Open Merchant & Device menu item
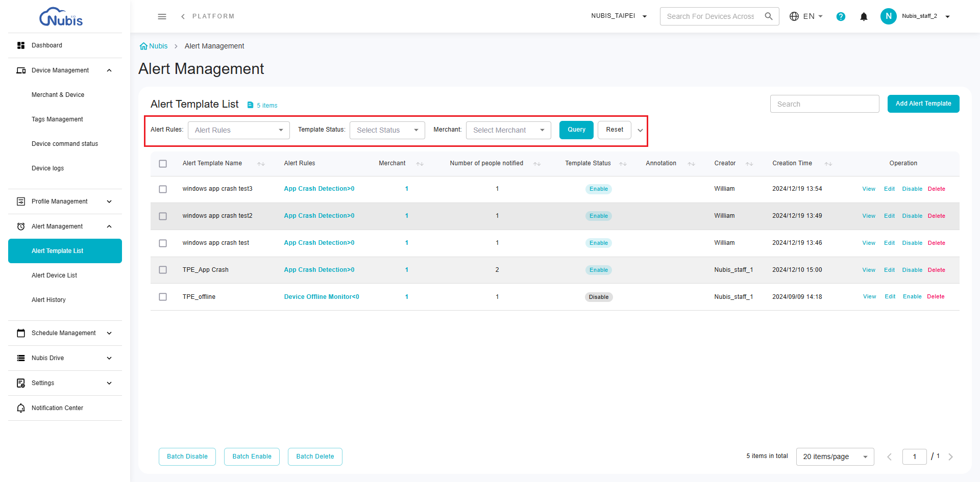 pos(58,95)
